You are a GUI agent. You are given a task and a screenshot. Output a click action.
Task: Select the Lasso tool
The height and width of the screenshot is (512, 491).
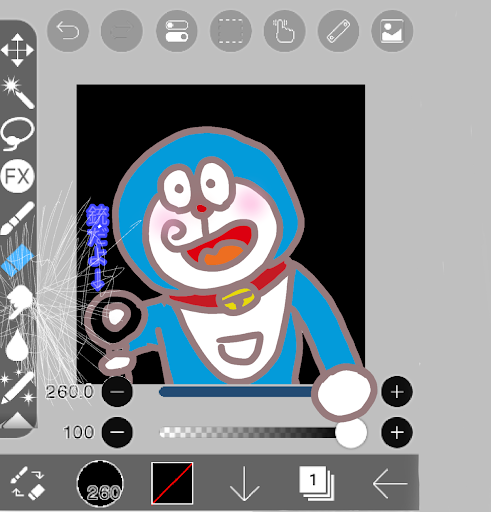pos(17,134)
